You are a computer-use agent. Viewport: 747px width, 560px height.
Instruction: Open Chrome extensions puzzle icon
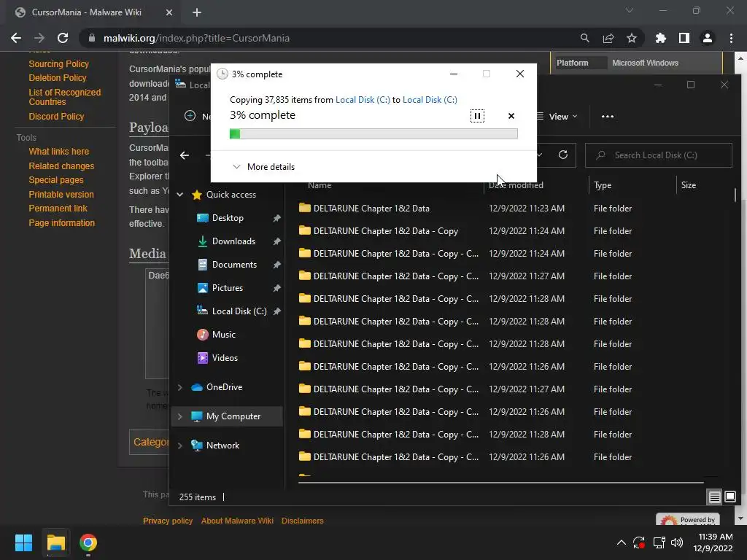[660, 38]
